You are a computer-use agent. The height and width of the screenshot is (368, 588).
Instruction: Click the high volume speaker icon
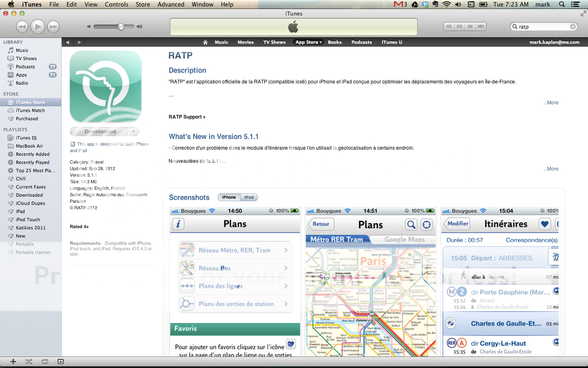(139, 27)
